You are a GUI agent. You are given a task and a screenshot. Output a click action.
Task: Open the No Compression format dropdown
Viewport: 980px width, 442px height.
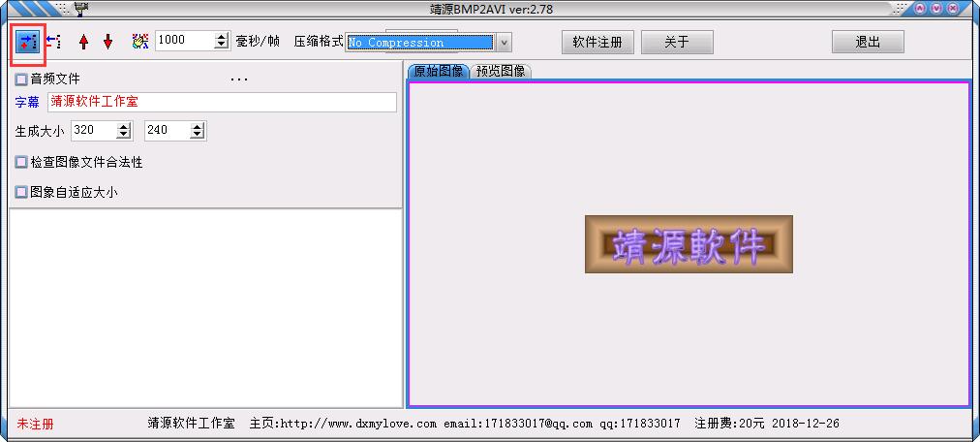(x=505, y=43)
